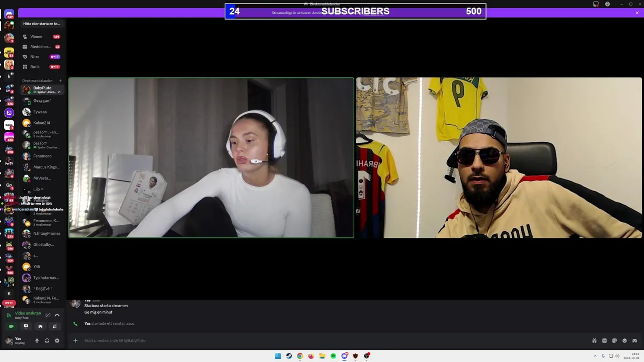Open the Discord inbox icon in title bar

596,4
